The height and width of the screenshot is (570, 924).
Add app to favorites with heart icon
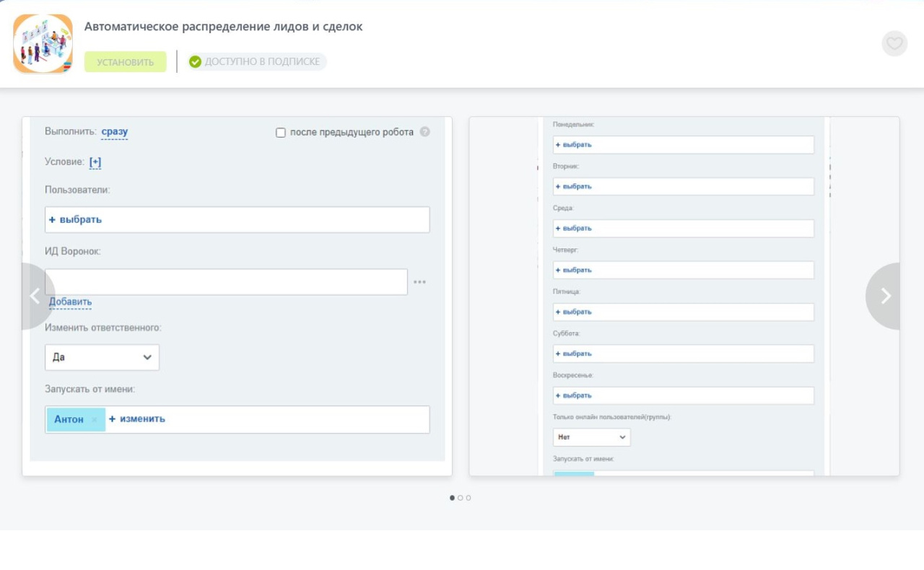[x=894, y=44]
